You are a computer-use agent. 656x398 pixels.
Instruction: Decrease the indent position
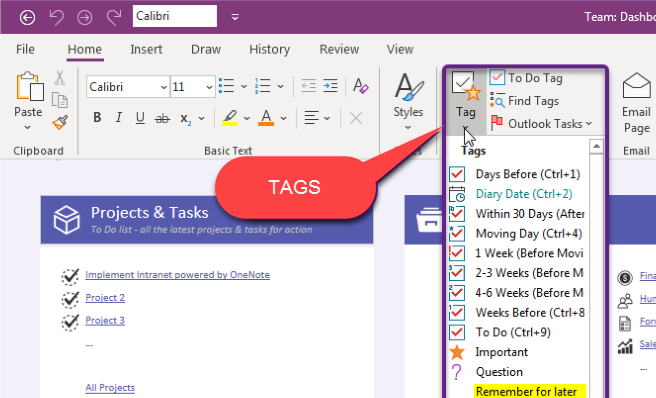click(308, 86)
